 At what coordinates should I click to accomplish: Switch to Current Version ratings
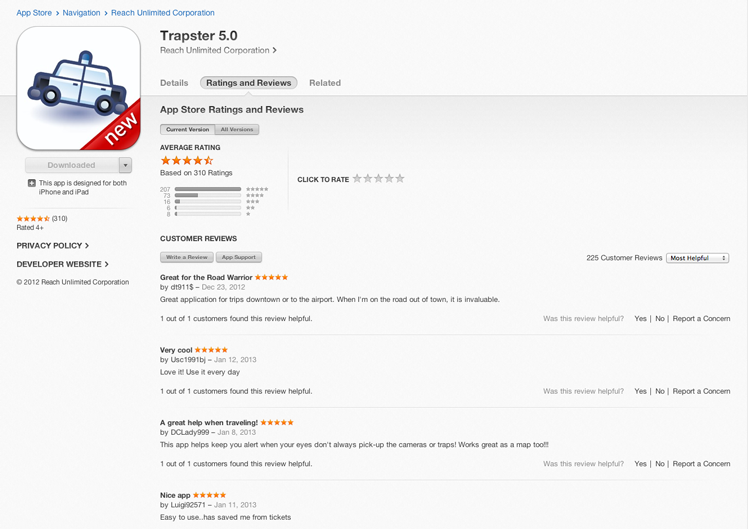point(187,129)
